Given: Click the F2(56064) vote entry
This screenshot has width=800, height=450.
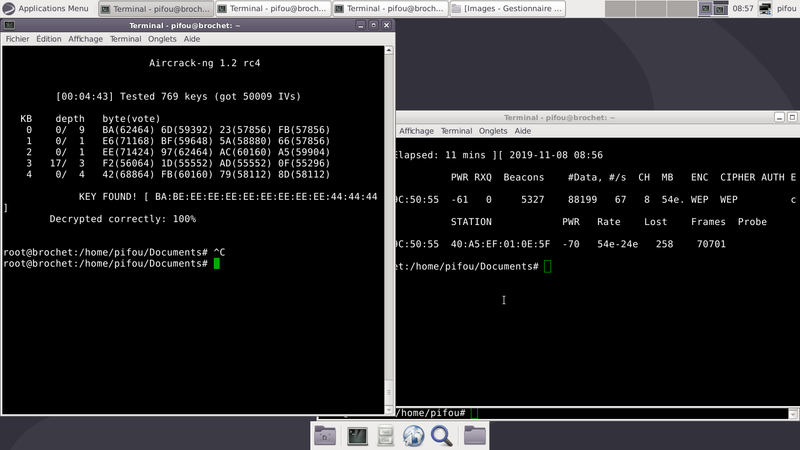Looking at the screenshot, I should pyautogui.click(x=128, y=164).
